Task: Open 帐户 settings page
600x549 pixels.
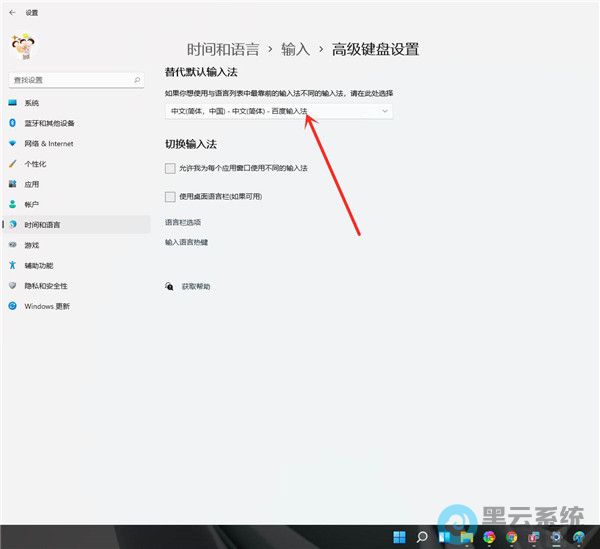Action: [x=77, y=204]
